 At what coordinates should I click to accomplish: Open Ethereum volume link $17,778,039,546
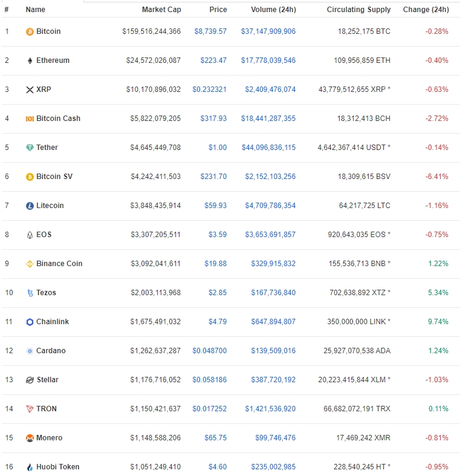pos(268,60)
